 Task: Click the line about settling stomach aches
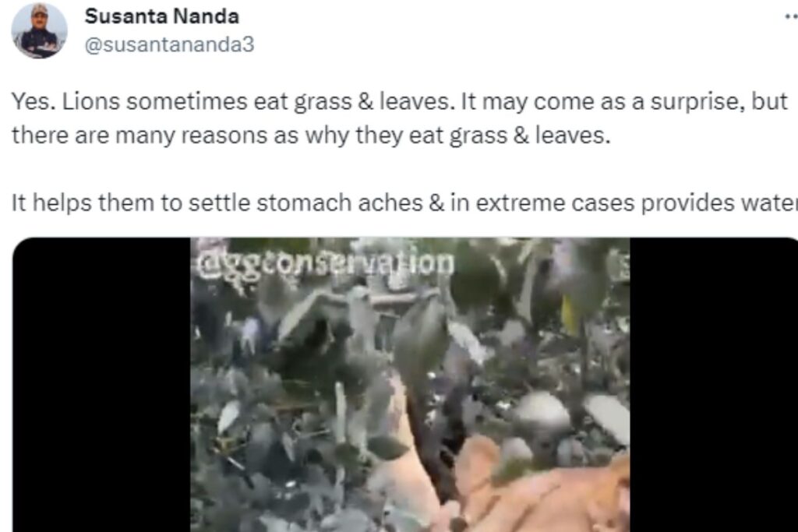[x=404, y=203]
